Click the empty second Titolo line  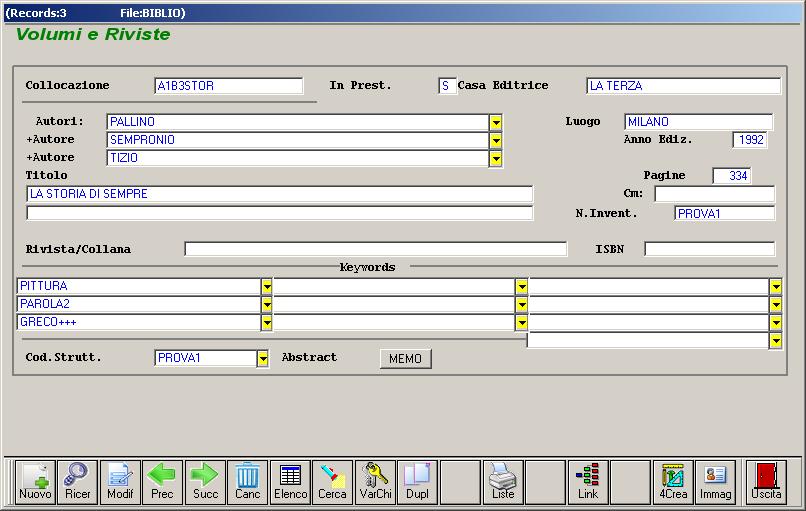280,213
